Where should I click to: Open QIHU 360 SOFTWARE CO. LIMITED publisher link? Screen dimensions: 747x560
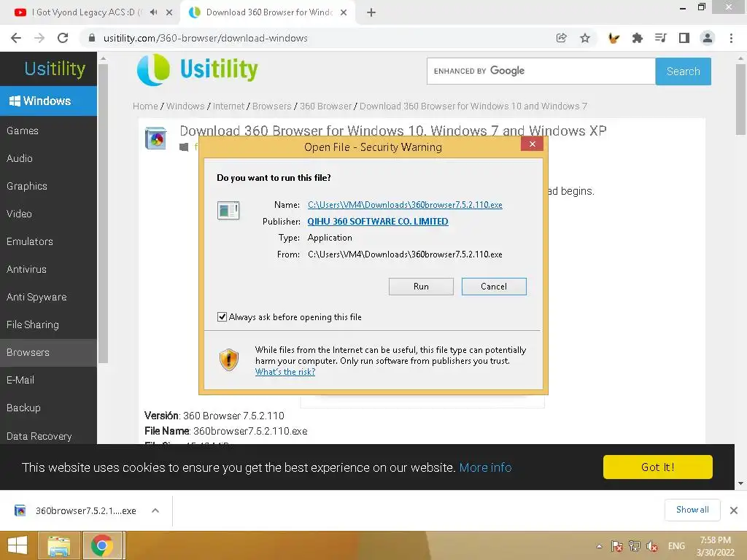point(378,222)
